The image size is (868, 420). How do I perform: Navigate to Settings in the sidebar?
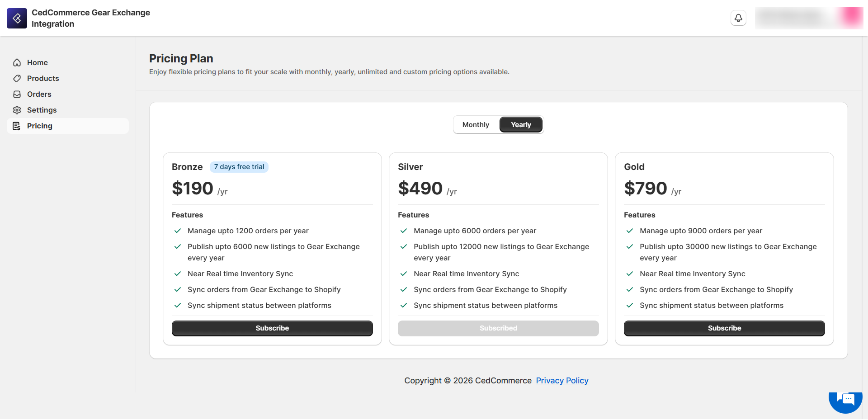click(42, 110)
